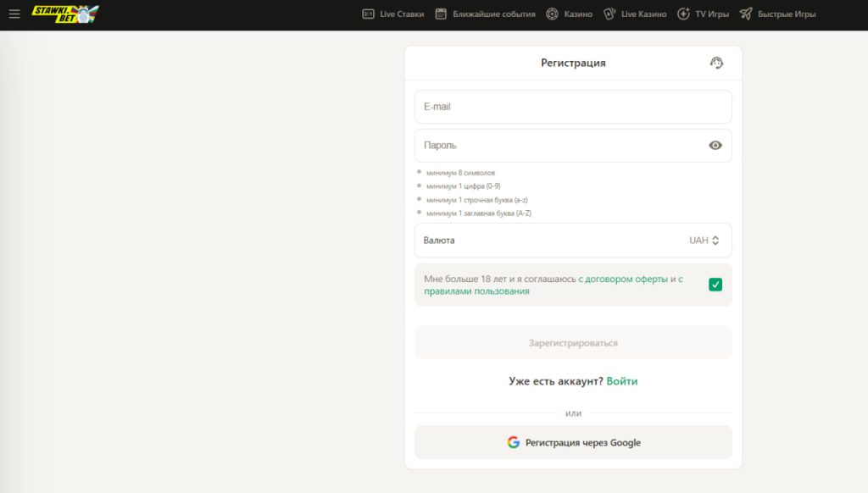Click the Stawki Bet logo
868x493 pixels.
pyautogui.click(x=64, y=14)
